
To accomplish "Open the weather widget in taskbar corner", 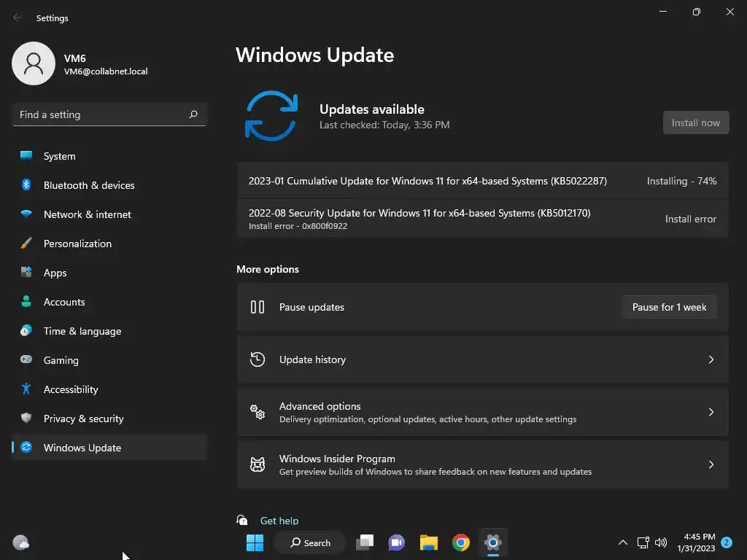I will tap(20, 542).
